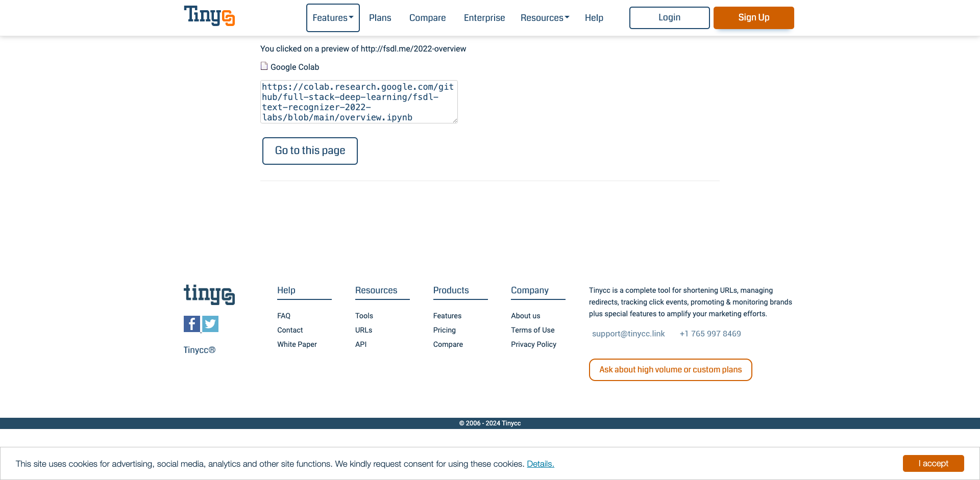
Task: Open the About us footer link
Action: pos(526,316)
